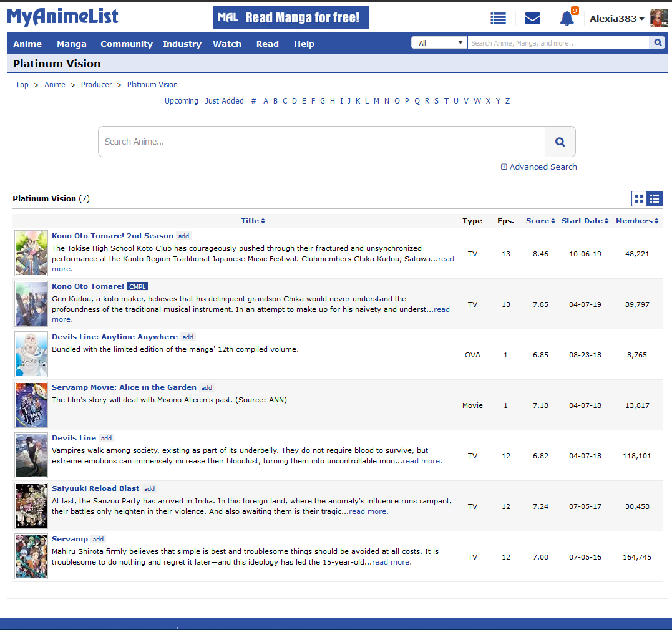Image resolution: width=672 pixels, height=630 pixels.
Task: Open the Upcoming anime link
Action: coord(182,100)
